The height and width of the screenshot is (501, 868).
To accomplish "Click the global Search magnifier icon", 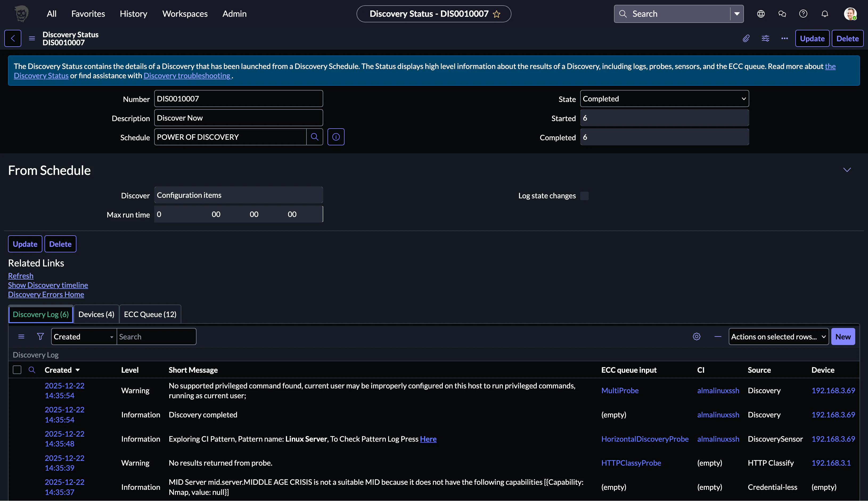I will tap(623, 14).
